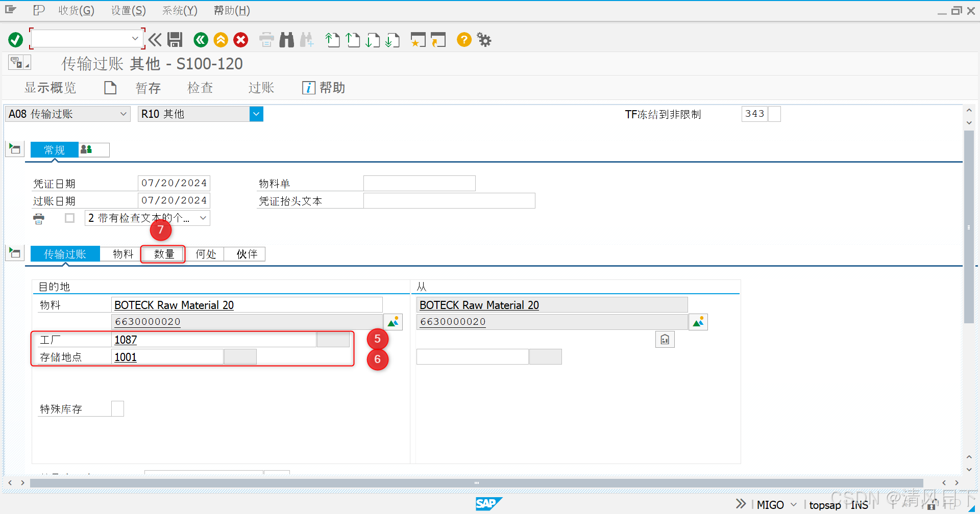
Task: Click the yellow Exit up-arrow icon
Action: click(x=221, y=39)
